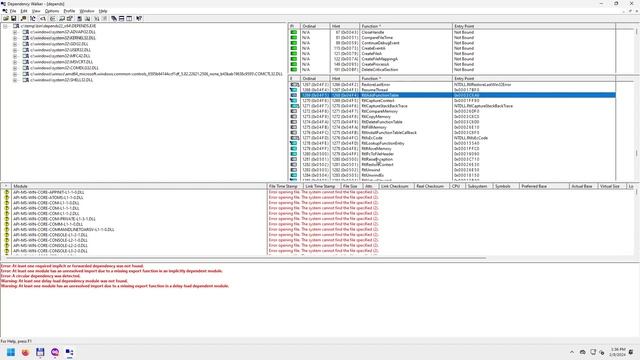The height and width of the screenshot is (360, 640).
Task: Sort imports by Ordinal column header
Action: (x=315, y=26)
